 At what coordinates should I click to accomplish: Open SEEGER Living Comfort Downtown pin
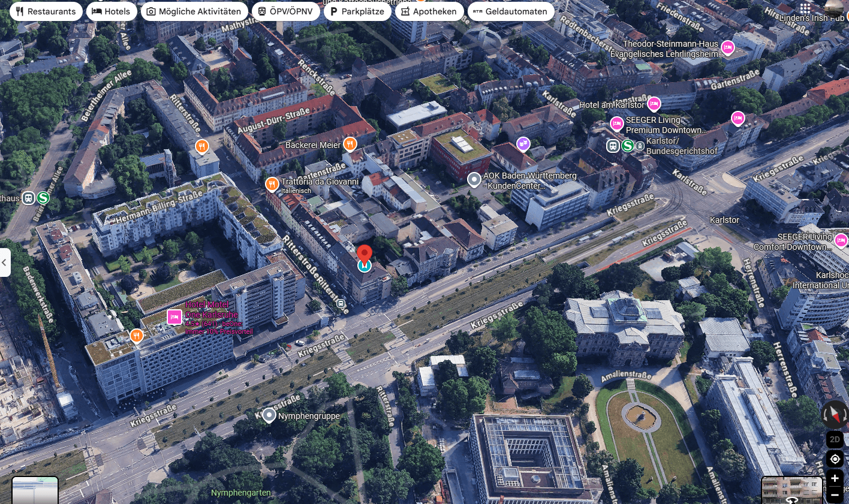(x=841, y=241)
